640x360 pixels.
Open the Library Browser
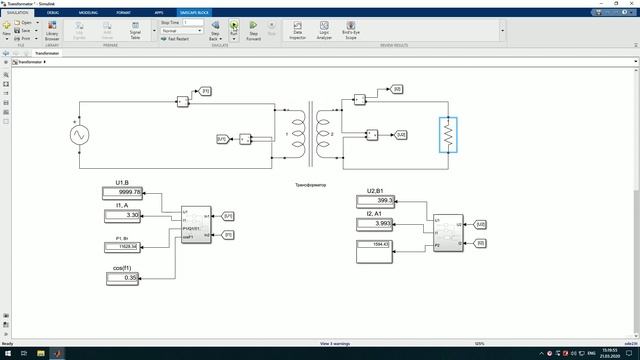(52, 31)
